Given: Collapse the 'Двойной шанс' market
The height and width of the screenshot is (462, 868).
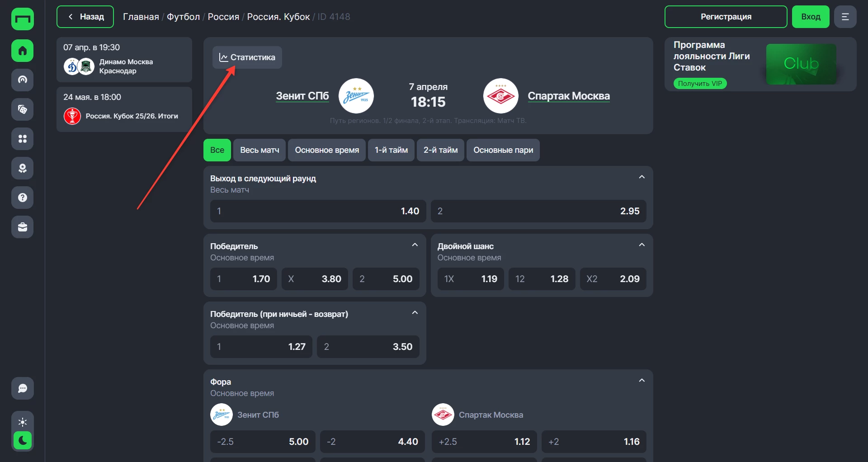Looking at the screenshot, I should click(642, 245).
